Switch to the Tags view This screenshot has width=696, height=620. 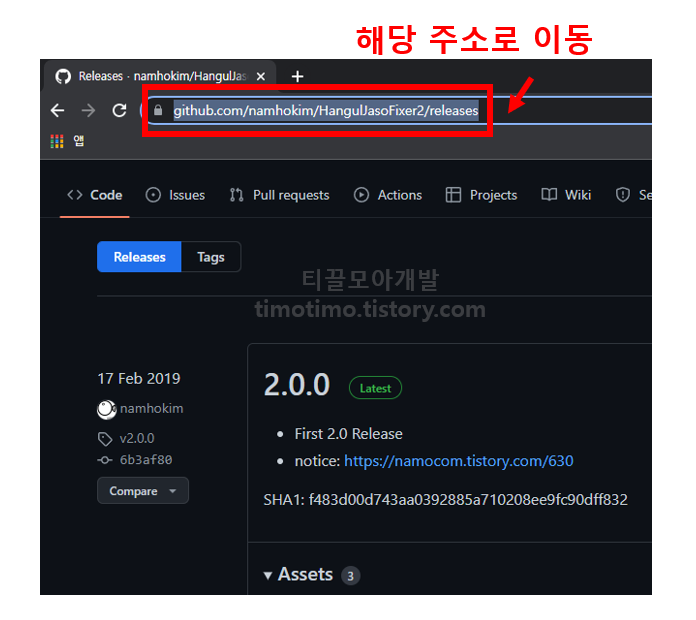point(211,257)
